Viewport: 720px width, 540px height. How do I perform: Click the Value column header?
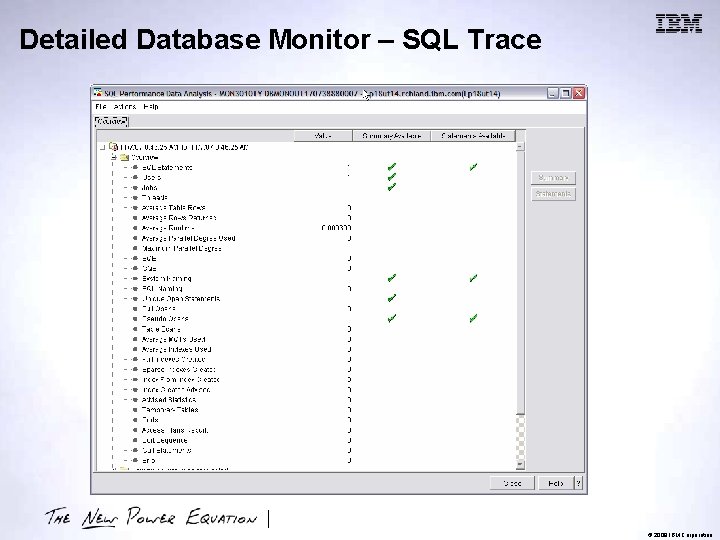point(323,136)
